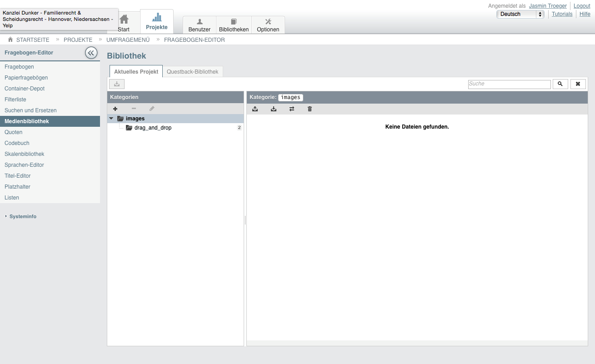This screenshot has height=364, width=595.
Task: Open the Tutorials link
Action: [562, 14]
